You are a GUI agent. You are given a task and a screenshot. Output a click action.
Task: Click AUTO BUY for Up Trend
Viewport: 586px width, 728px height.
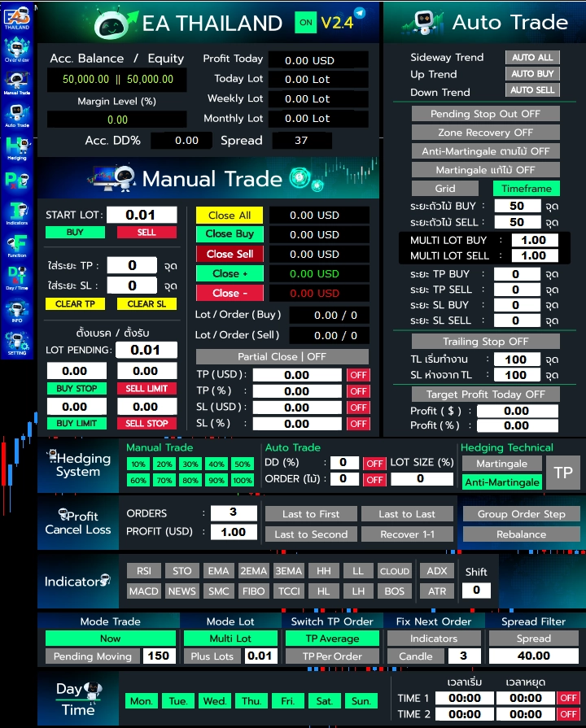532,73
